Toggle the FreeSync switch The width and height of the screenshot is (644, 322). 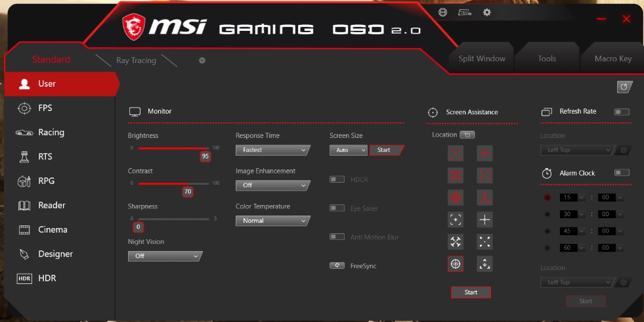click(x=337, y=265)
